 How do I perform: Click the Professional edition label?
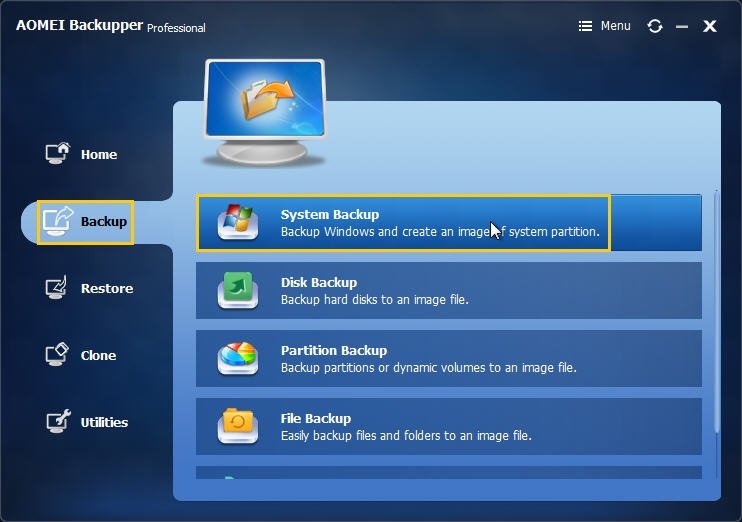click(176, 28)
